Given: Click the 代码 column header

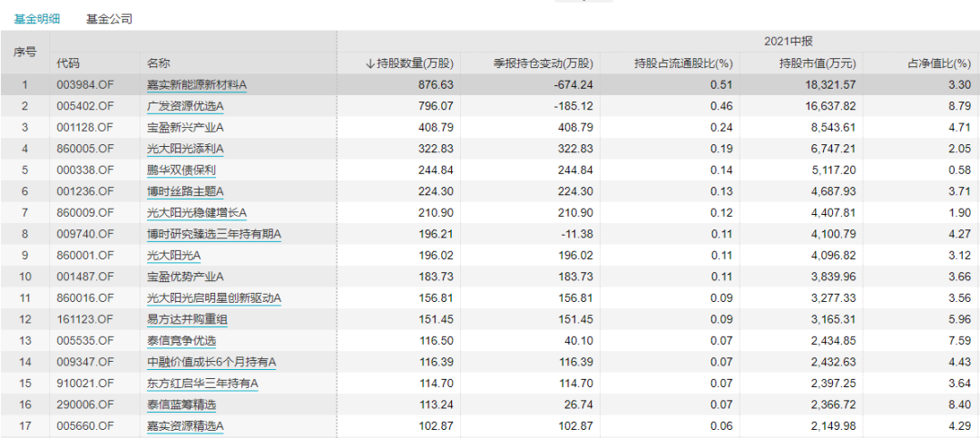Looking at the screenshot, I should [68, 63].
